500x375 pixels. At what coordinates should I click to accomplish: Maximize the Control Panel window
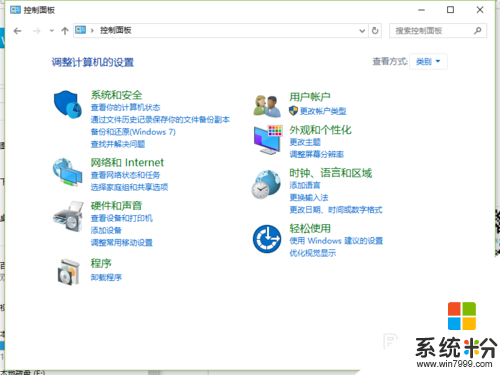(450, 10)
